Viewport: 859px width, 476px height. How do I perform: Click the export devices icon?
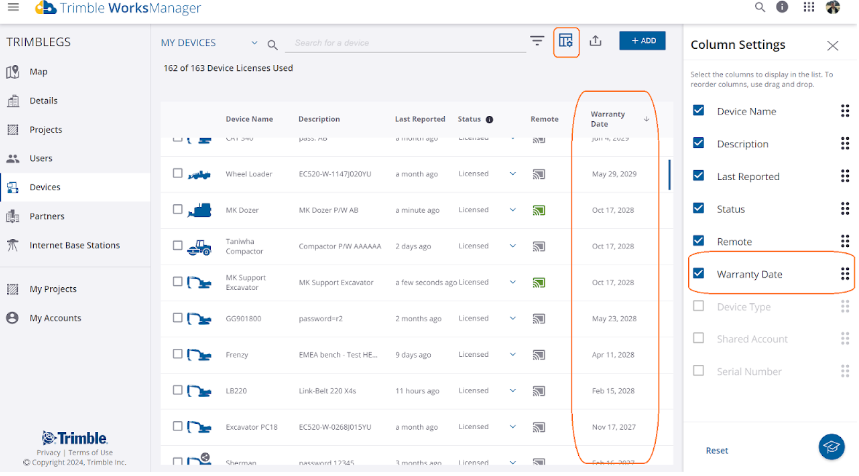[596, 41]
